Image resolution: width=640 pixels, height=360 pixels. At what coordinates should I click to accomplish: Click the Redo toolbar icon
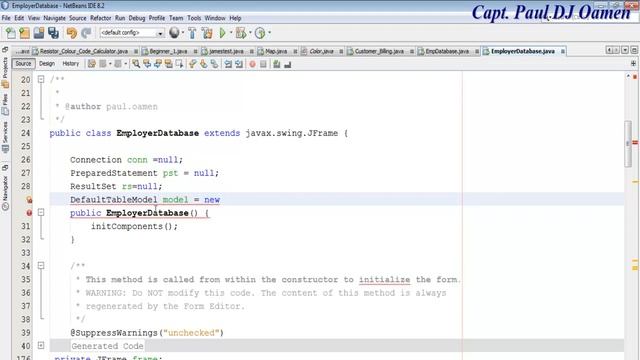(86, 33)
